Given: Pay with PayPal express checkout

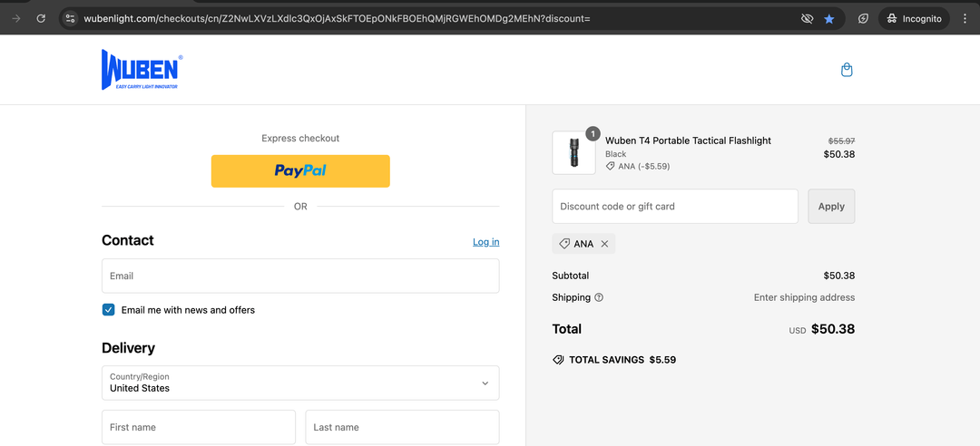Looking at the screenshot, I should pos(300,170).
